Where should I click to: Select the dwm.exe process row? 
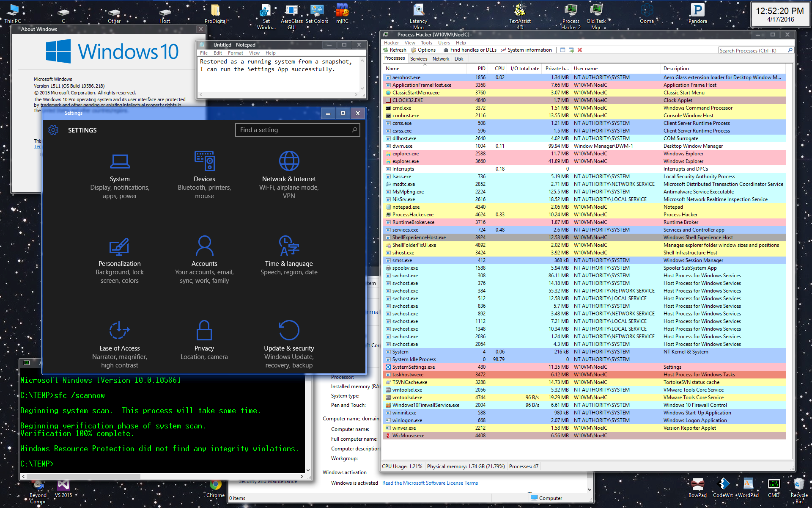pyautogui.click(x=584, y=146)
